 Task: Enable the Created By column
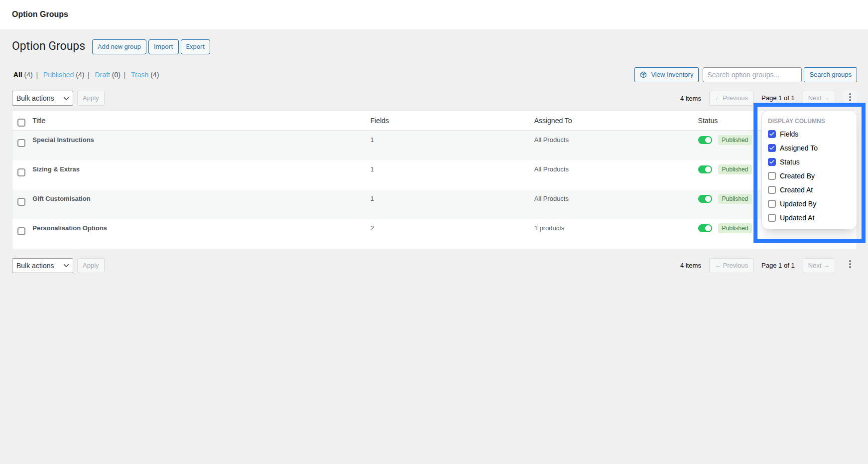click(x=772, y=176)
